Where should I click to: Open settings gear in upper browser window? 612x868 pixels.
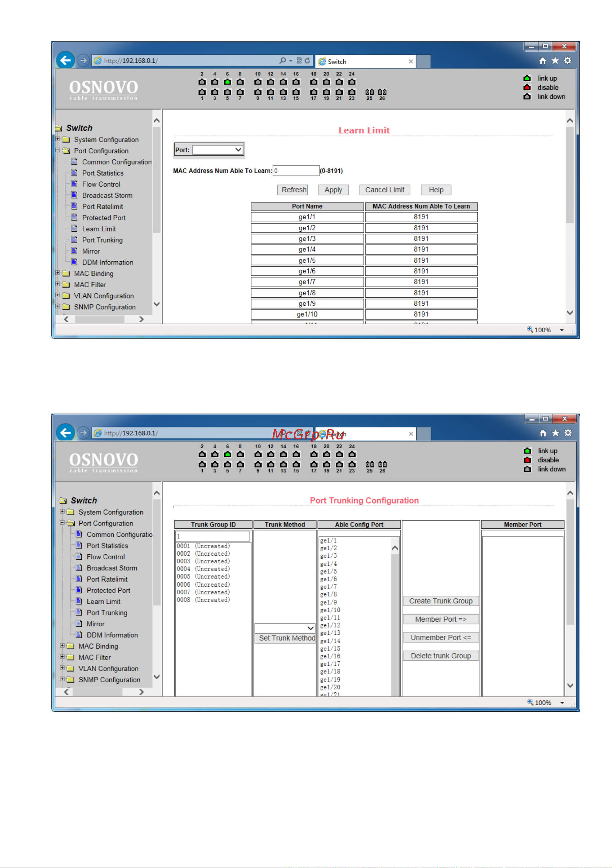tap(568, 61)
